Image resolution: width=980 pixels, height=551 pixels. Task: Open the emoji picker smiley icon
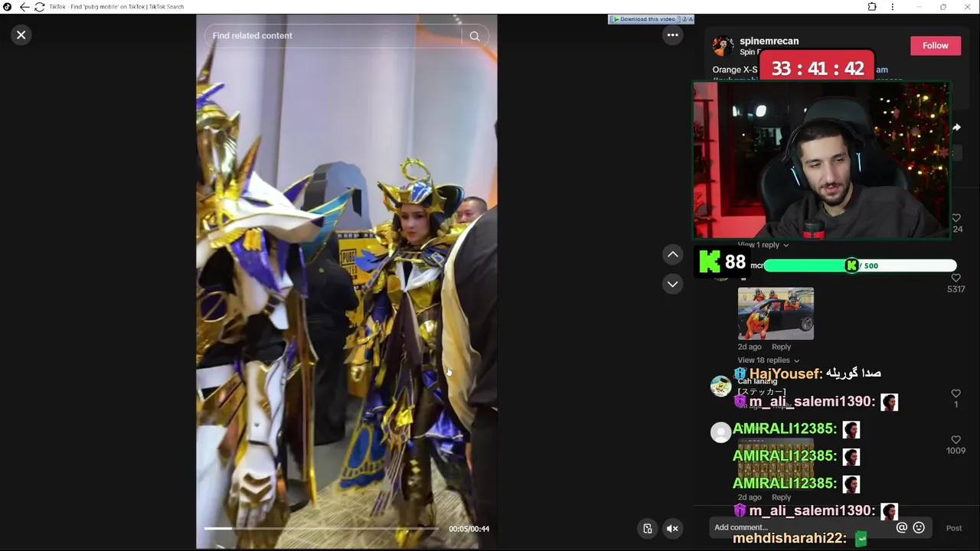[919, 527]
